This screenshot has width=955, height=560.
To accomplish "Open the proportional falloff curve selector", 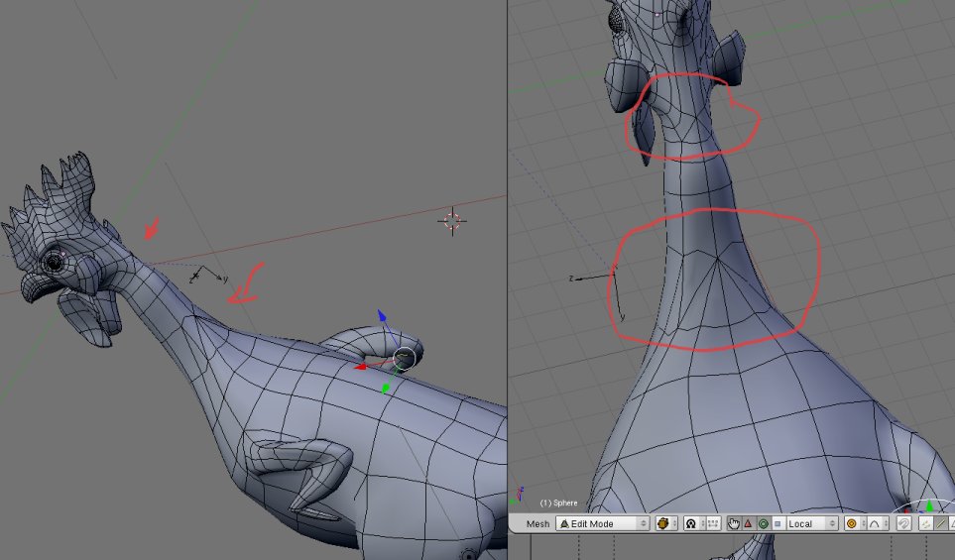I will pos(878,523).
